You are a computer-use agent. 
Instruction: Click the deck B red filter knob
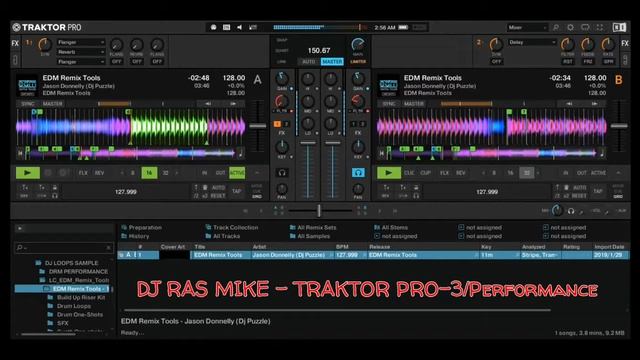(x=358, y=101)
